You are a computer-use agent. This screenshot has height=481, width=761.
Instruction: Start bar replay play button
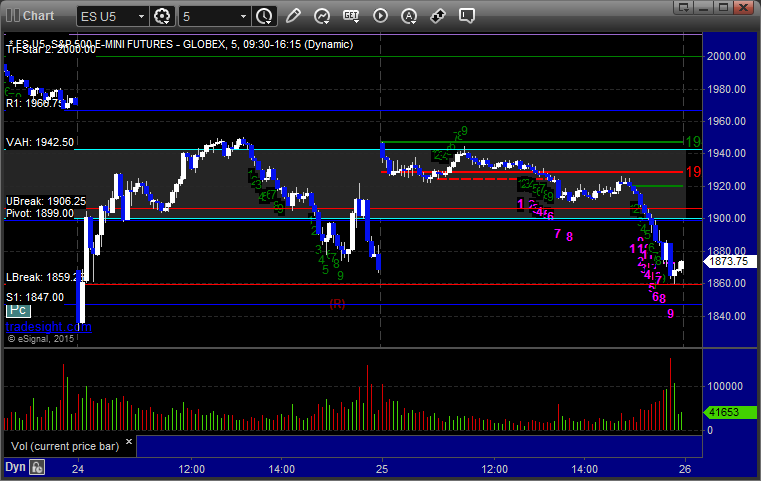click(x=380, y=16)
